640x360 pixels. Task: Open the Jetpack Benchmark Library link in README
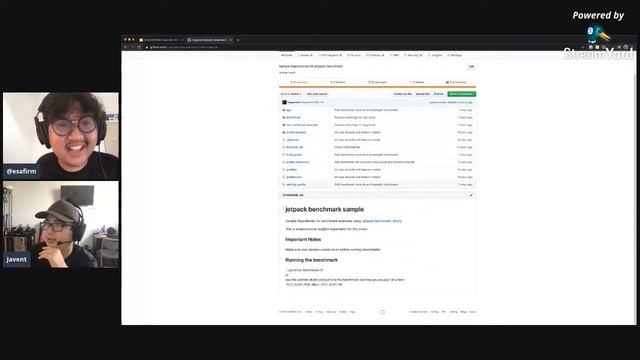pos(382,221)
